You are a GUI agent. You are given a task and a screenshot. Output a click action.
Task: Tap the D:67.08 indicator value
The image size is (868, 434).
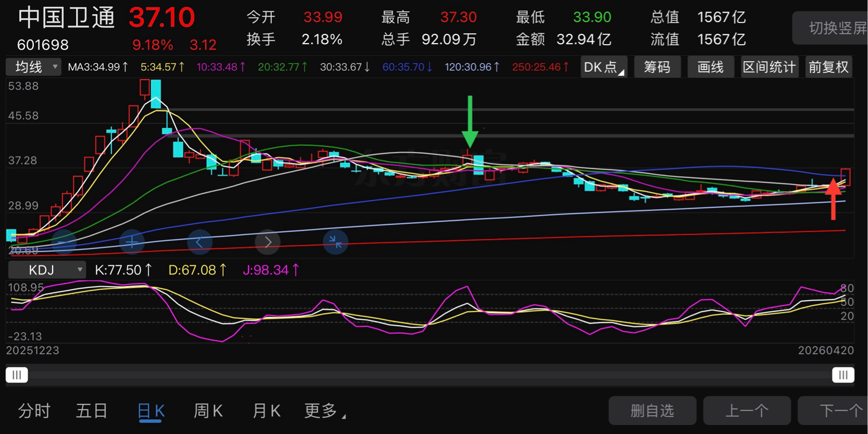coord(198,270)
